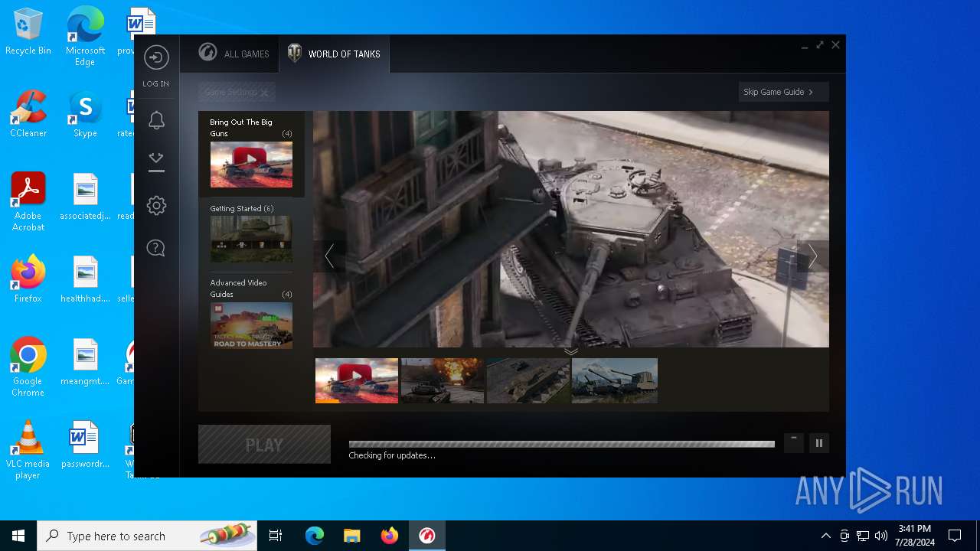Select Adobe Acrobat desktop shortcut
Image resolution: width=980 pixels, height=551 pixels.
tap(28, 202)
